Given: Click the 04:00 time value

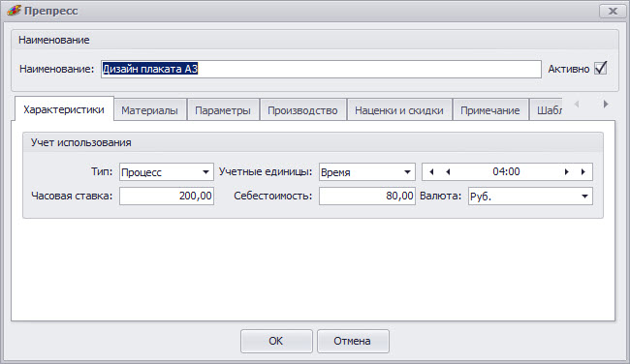Looking at the screenshot, I should point(506,171).
